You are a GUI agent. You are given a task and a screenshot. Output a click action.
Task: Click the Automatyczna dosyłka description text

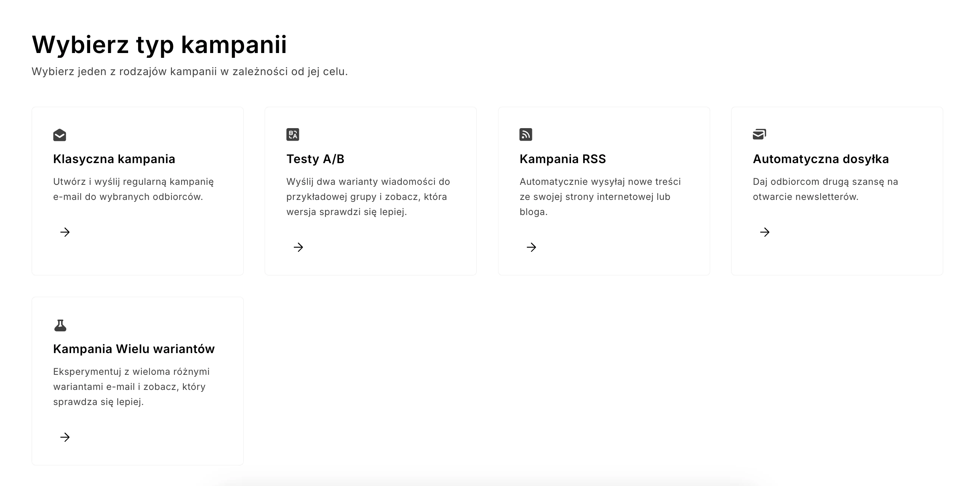coord(825,189)
